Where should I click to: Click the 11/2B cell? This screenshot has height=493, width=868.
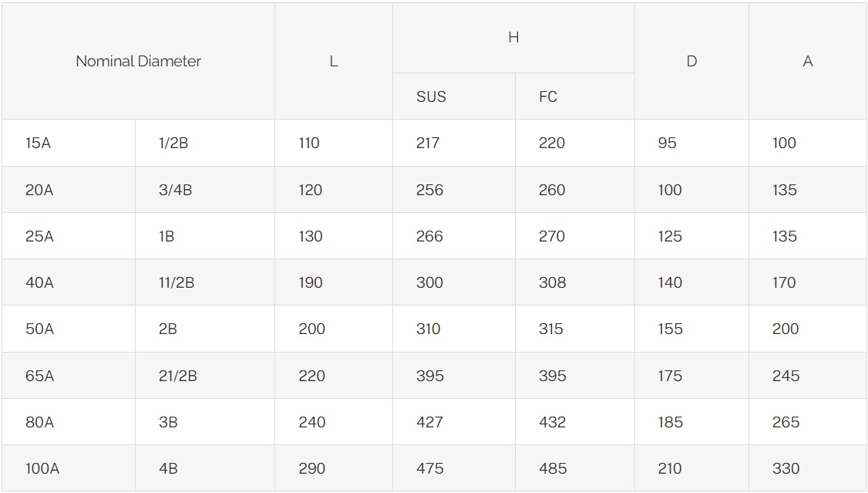coord(177,282)
